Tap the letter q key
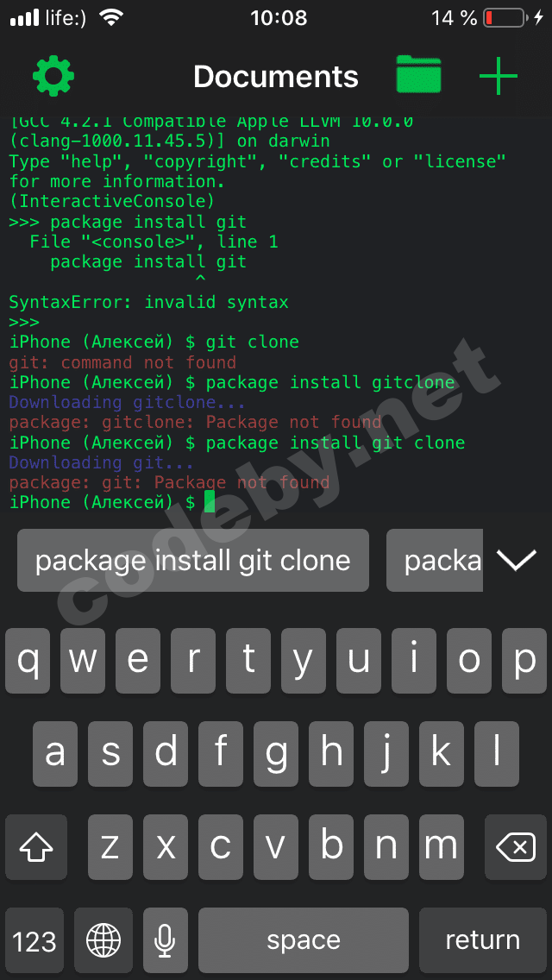552x980 pixels. click(28, 661)
